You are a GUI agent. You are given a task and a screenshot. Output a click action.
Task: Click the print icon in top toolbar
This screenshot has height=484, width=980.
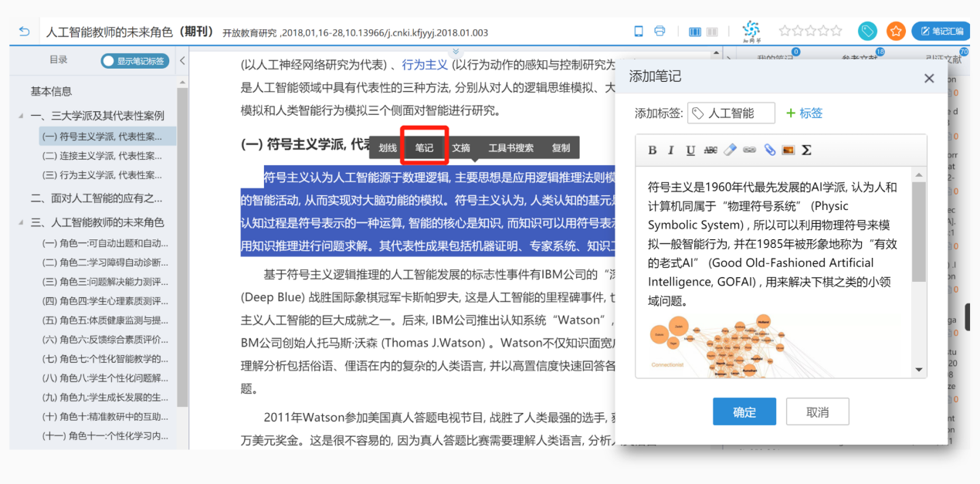coord(660,32)
